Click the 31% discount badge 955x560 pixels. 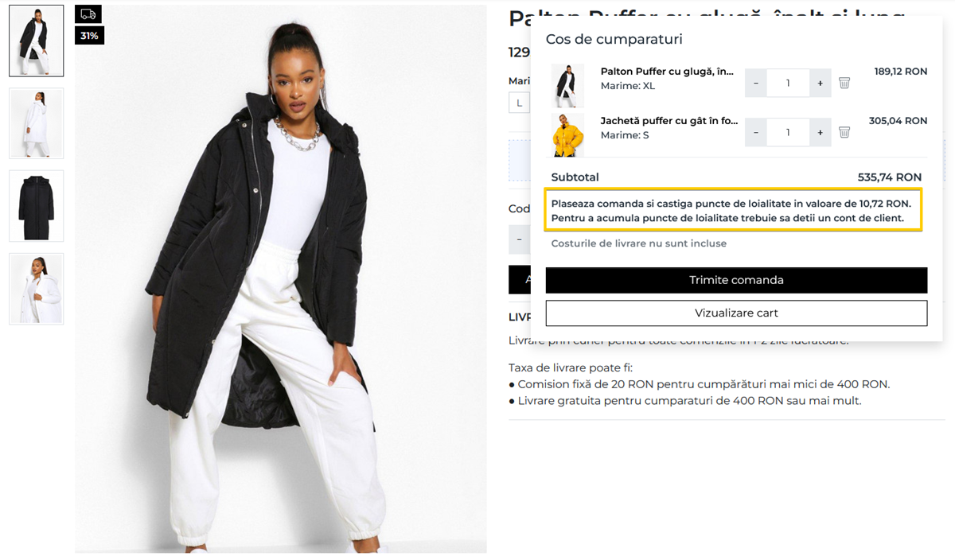coord(89,36)
